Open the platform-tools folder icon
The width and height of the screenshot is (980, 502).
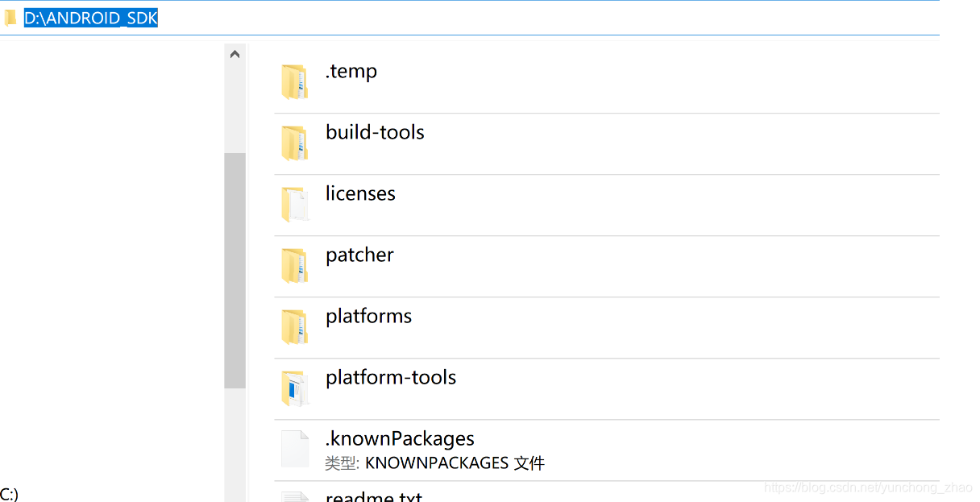(x=294, y=388)
